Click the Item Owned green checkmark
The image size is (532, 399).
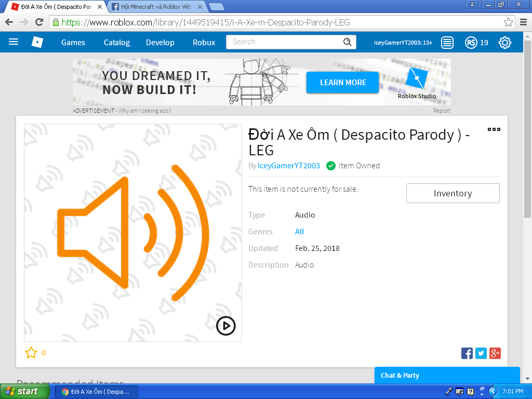pos(331,166)
